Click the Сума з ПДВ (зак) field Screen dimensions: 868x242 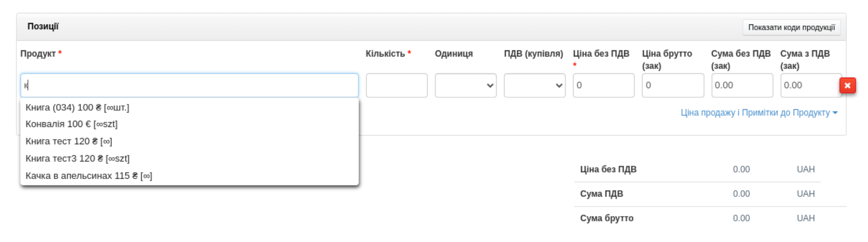(810, 85)
